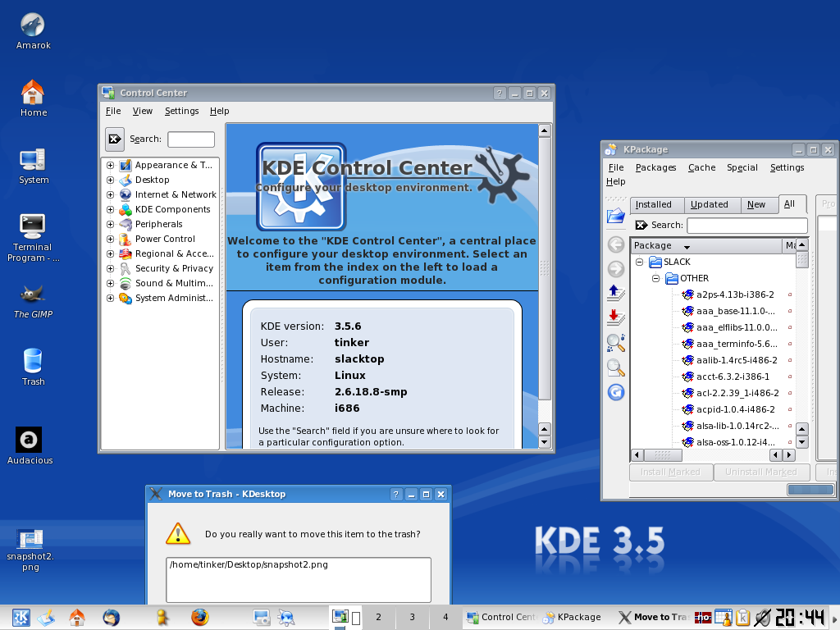
Task: Click the Install Marked button
Action: 670,472
